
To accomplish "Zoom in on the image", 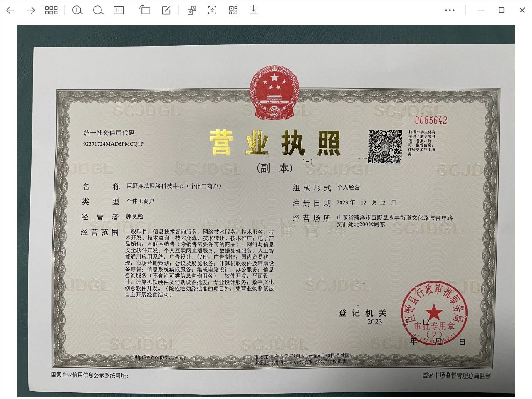I will (x=77, y=10).
